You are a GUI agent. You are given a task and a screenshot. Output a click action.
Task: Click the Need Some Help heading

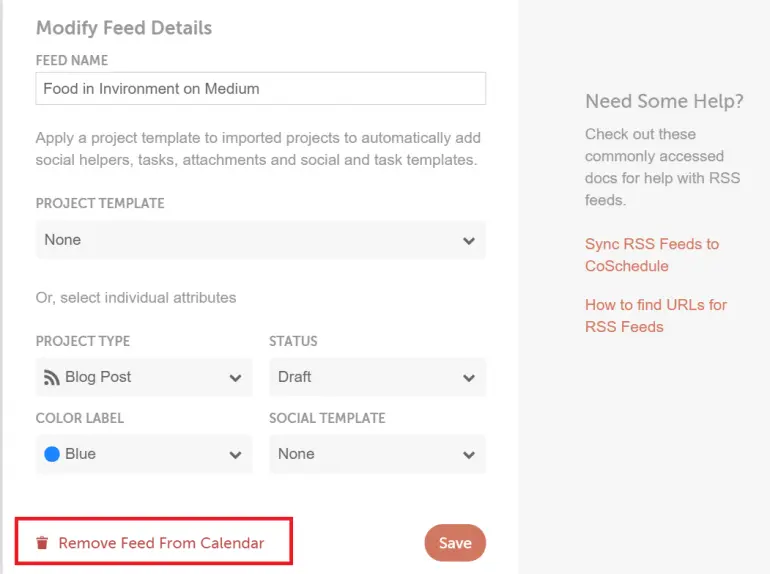click(664, 101)
